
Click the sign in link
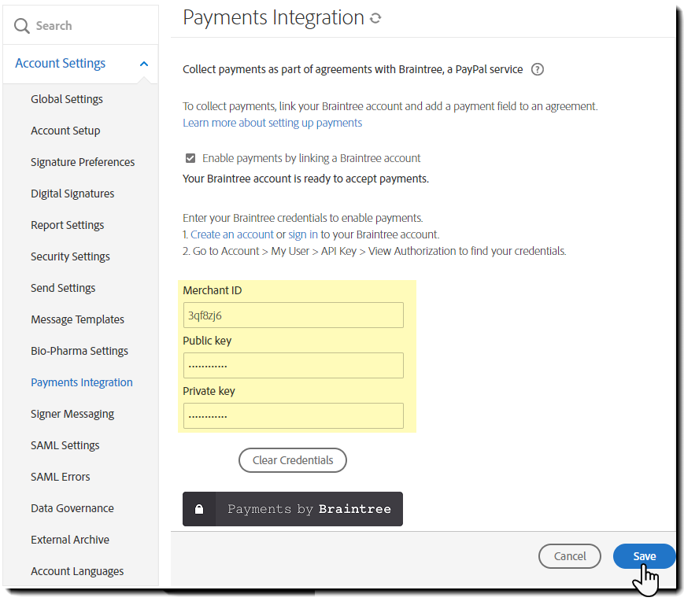(303, 234)
